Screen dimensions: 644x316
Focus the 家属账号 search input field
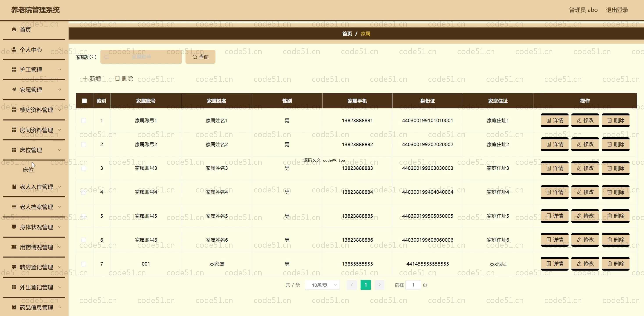coord(141,57)
